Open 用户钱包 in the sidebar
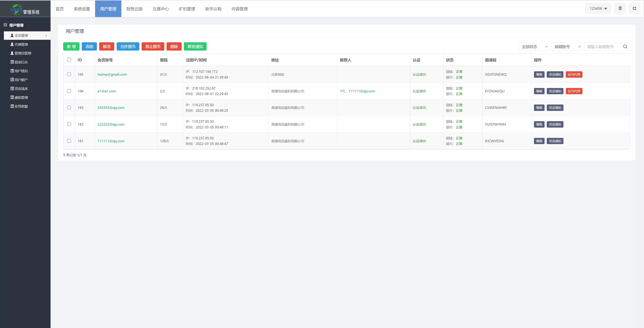 [21, 71]
